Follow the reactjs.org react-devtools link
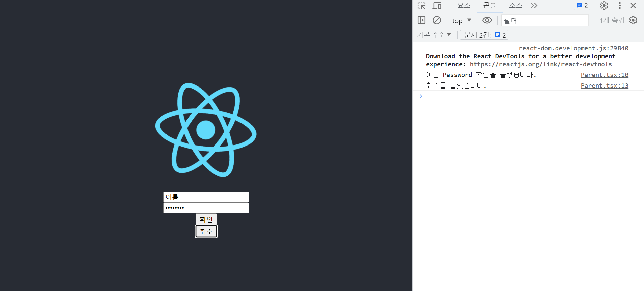This screenshot has width=644, height=291. pos(541,64)
